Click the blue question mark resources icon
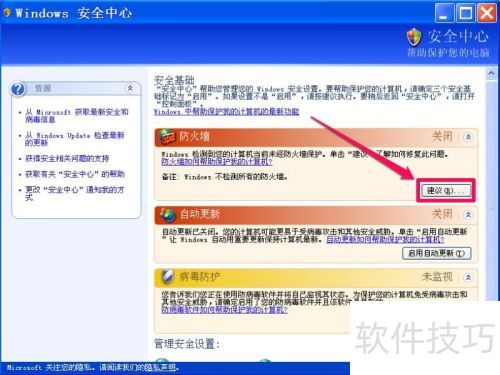The height and width of the screenshot is (375, 500). tap(18, 89)
